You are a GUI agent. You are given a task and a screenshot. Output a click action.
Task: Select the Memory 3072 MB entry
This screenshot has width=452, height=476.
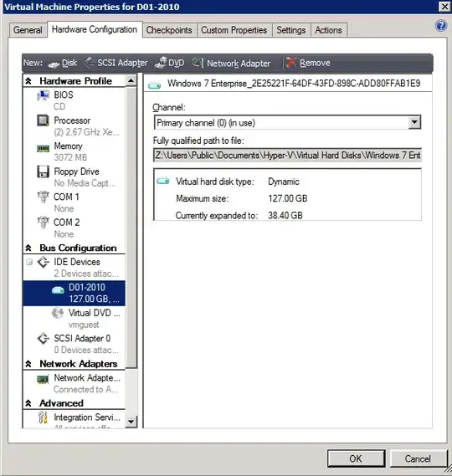(x=74, y=151)
